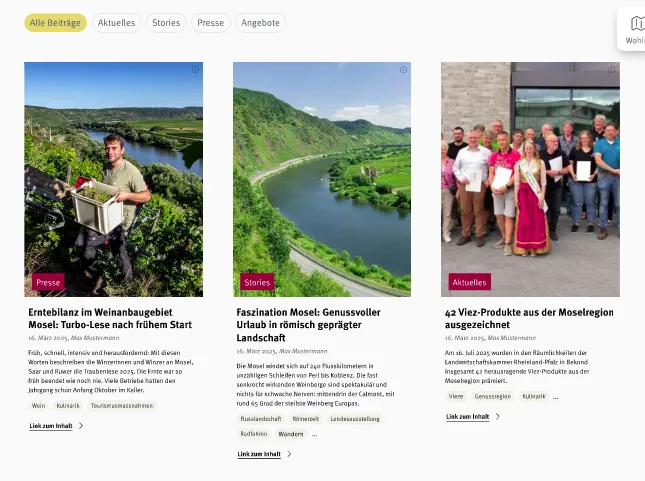The height and width of the screenshot is (481, 645).
Task: Expand more tags after Kulinarik in third card
Action: (x=556, y=397)
